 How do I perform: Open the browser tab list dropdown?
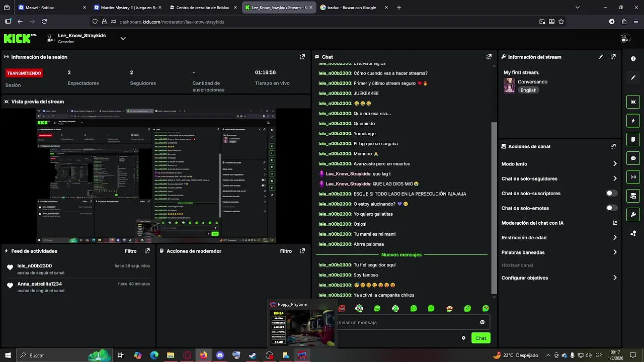577,8
